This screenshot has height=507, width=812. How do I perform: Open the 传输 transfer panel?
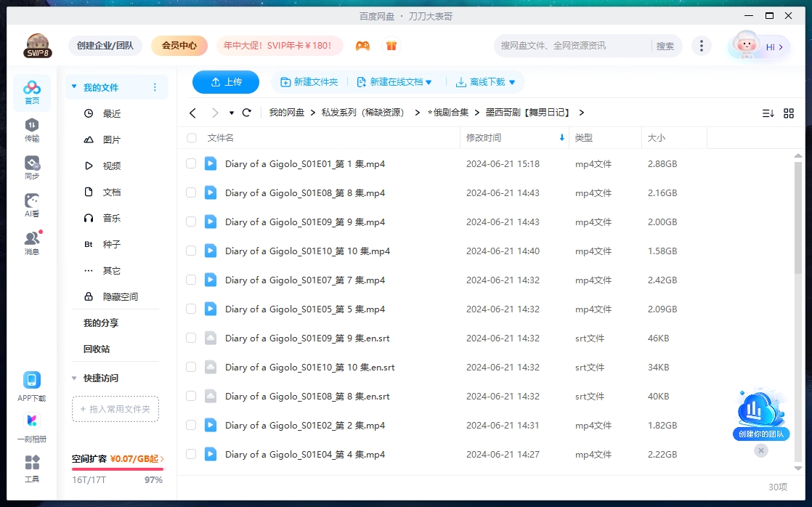tap(31, 131)
